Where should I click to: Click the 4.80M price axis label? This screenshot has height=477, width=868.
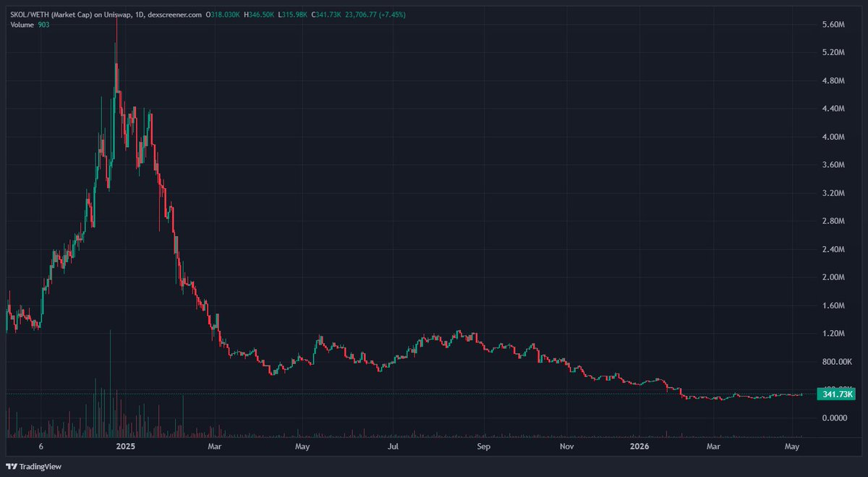[834, 81]
